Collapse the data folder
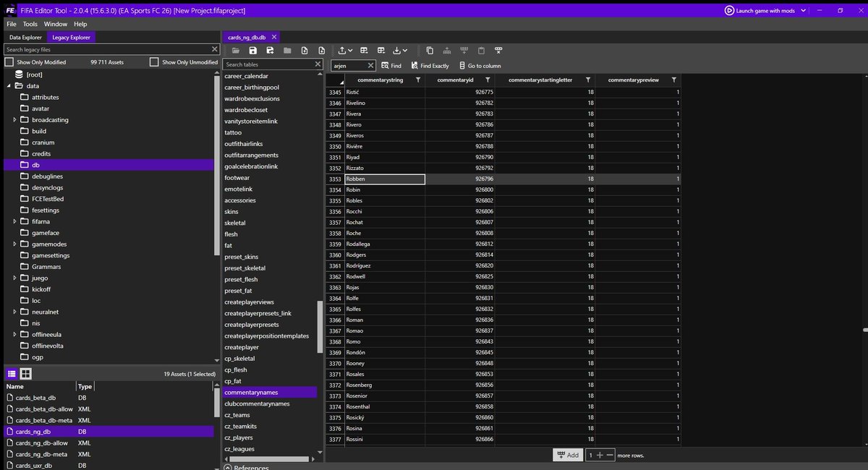 click(9, 86)
